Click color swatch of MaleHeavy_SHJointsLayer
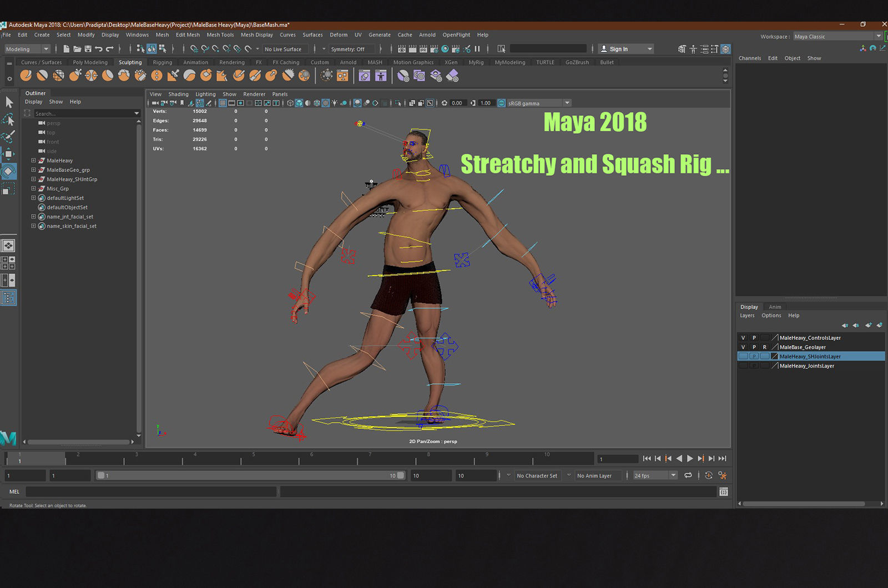 pyautogui.click(x=775, y=357)
